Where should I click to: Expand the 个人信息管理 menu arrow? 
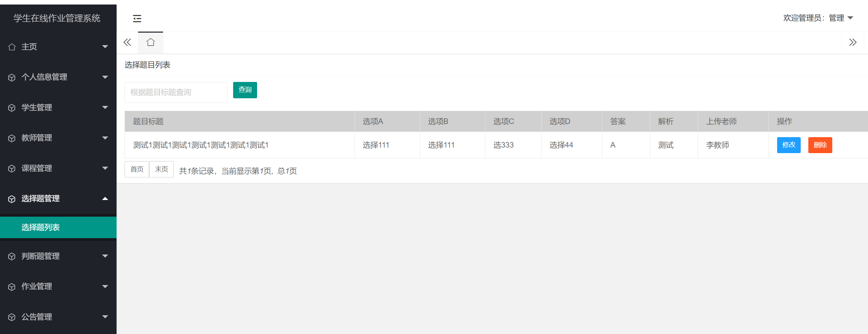click(105, 77)
